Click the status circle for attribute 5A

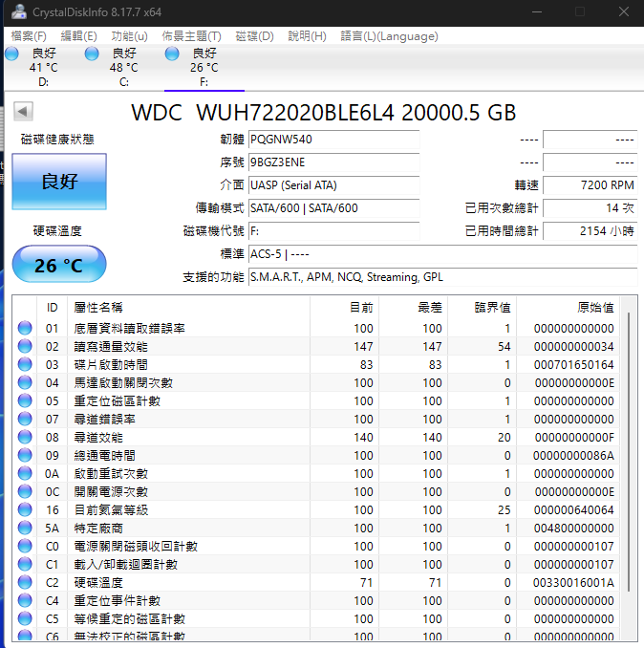coord(25,528)
